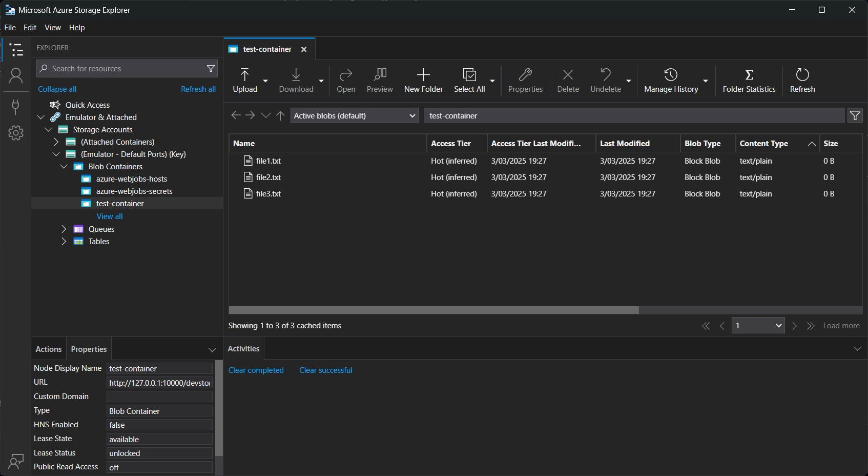Go to next page of results
868x476 pixels.
(x=795, y=326)
